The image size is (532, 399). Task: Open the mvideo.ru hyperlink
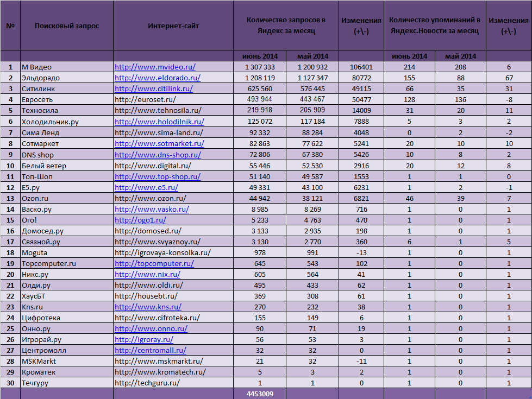[x=155, y=67]
